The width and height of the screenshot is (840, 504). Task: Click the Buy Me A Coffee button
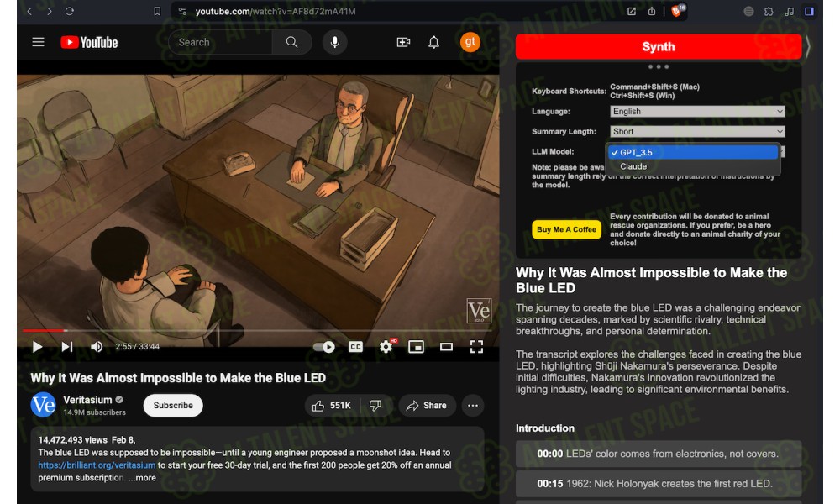[566, 229]
